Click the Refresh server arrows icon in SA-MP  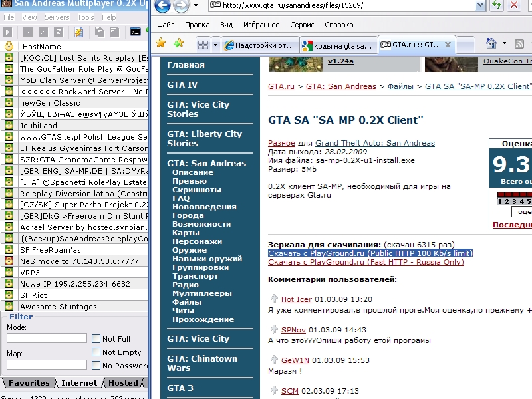click(x=59, y=32)
